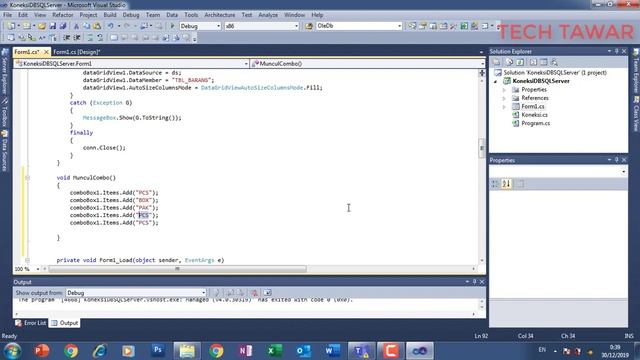Open the Server Explorer side tab
This screenshot has width=640, height=360.
(4, 71)
